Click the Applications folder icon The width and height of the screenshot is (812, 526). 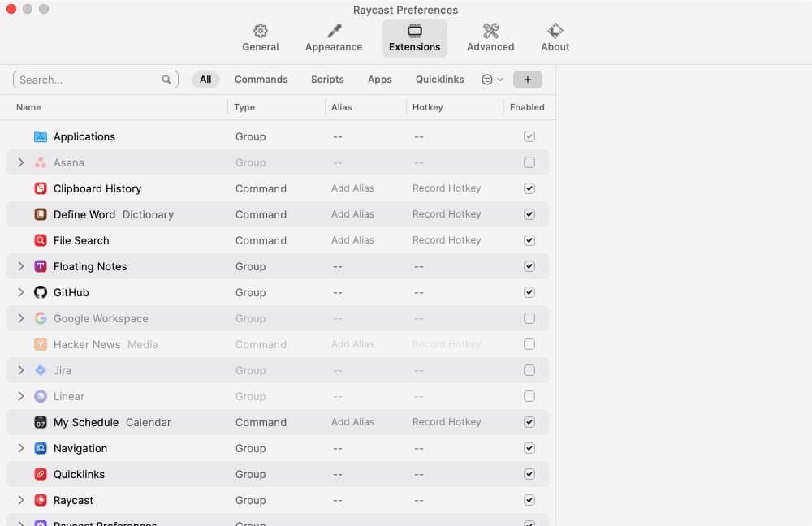click(x=41, y=136)
